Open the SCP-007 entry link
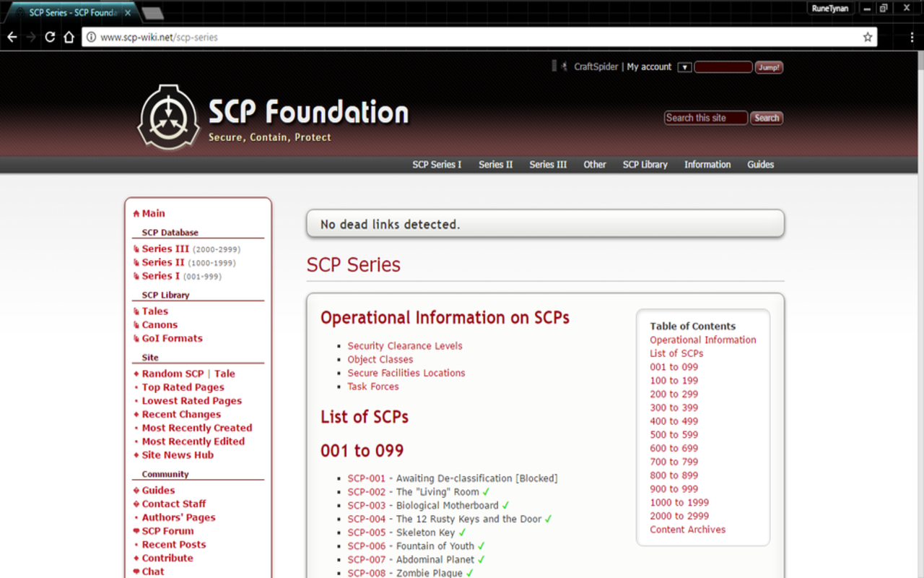924x578 pixels. tap(367, 559)
